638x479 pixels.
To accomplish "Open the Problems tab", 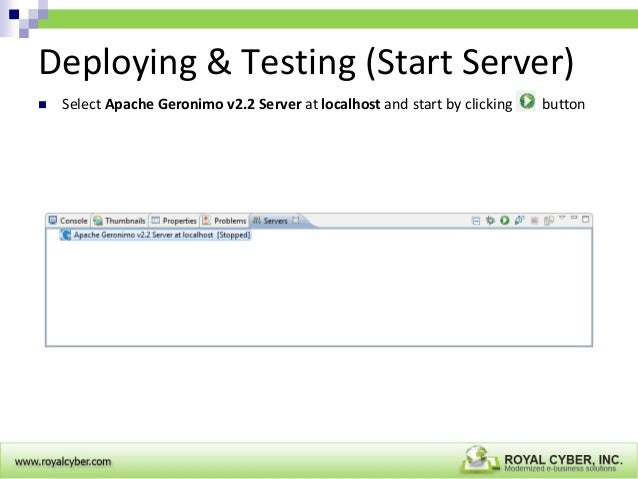I will 225,221.
